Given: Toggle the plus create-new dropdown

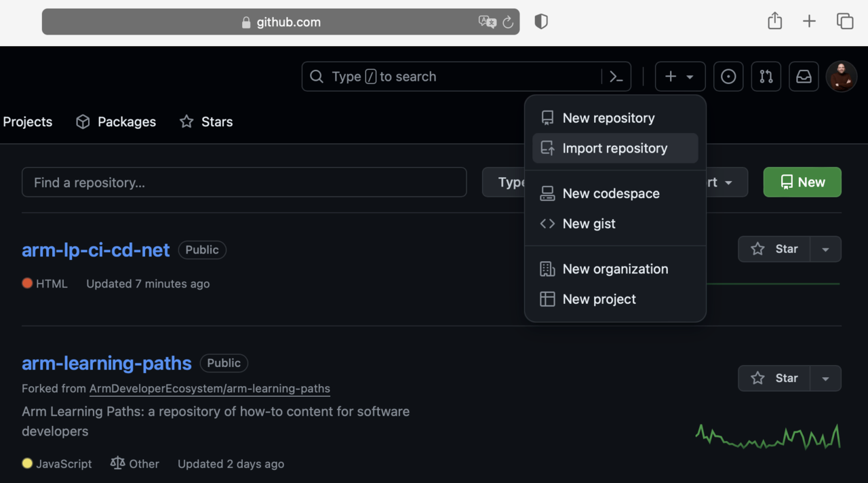Looking at the screenshot, I should (680, 77).
